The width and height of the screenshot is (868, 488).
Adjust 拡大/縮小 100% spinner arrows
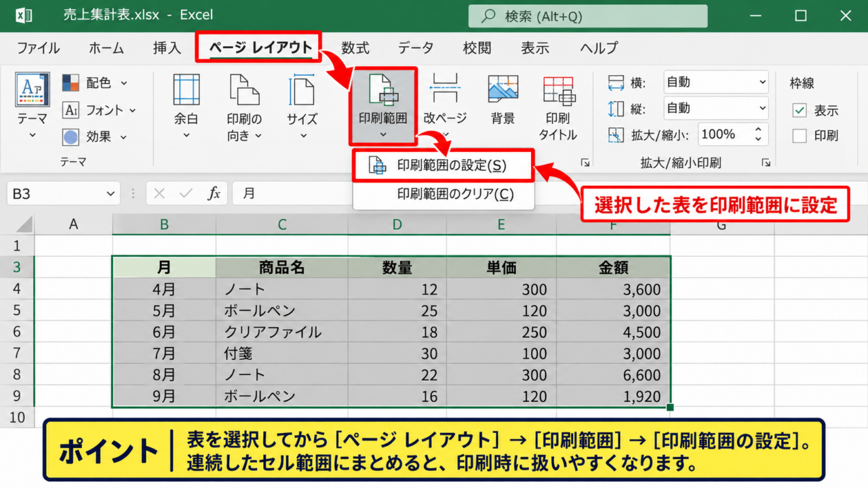758,134
